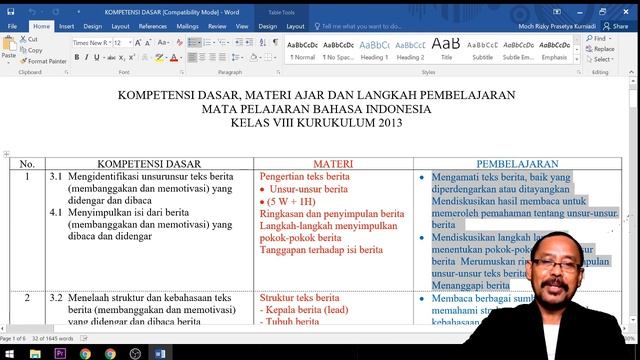Click the Cut scissors icon
Screen dimensions: 640x360
(23, 39)
